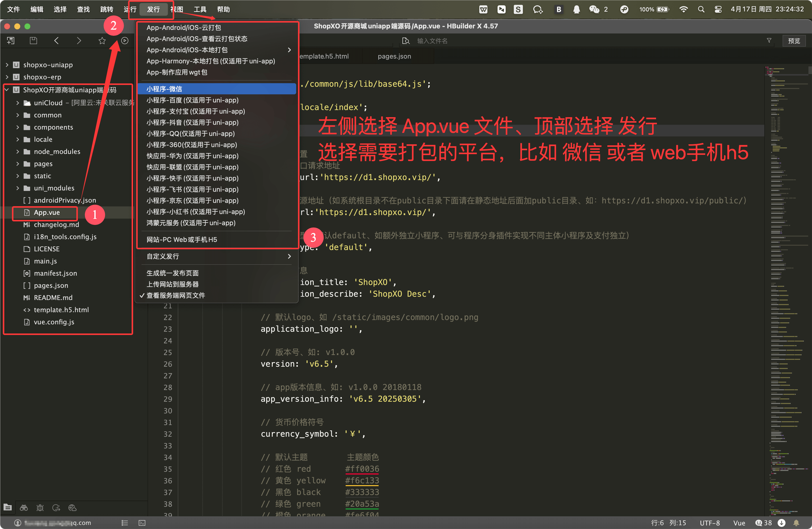Viewport: 812px width, 529px height.
Task: Expand the uniCloud folder
Action: pos(18,103)
